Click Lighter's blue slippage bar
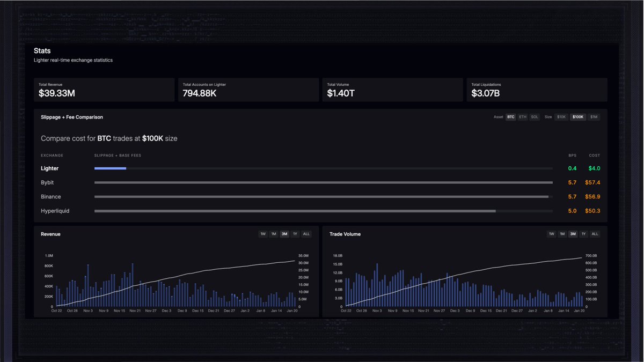The width and height of the screenshot is (644, 362). pos(110,168)
